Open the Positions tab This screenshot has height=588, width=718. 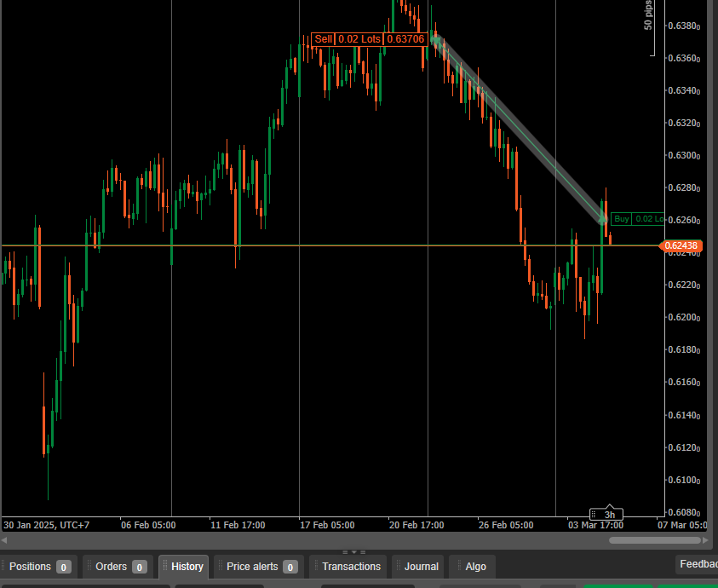(31, 567)
